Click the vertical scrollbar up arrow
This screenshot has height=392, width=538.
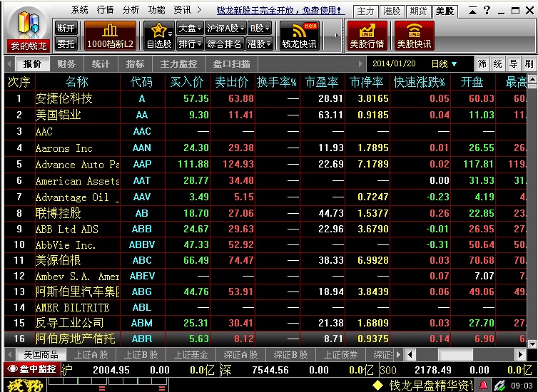pyautogui.click(x=532, y=80)
